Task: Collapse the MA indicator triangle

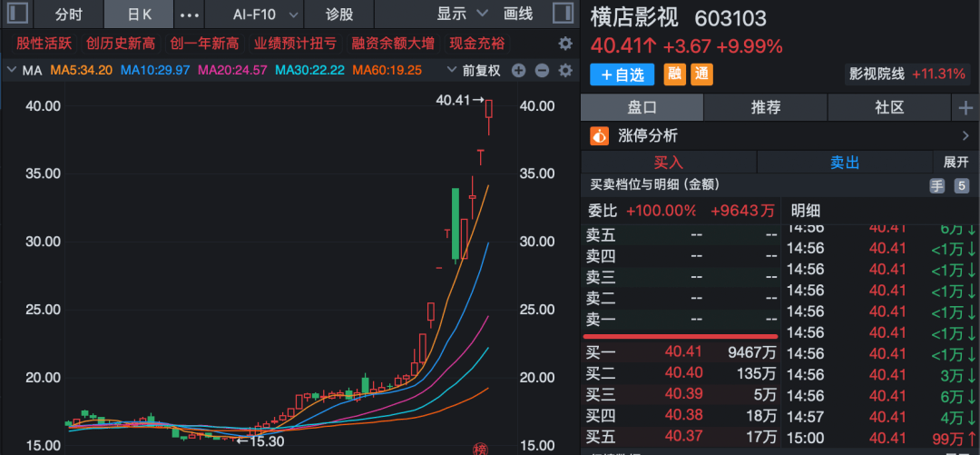Action: (x=11, y=71)
